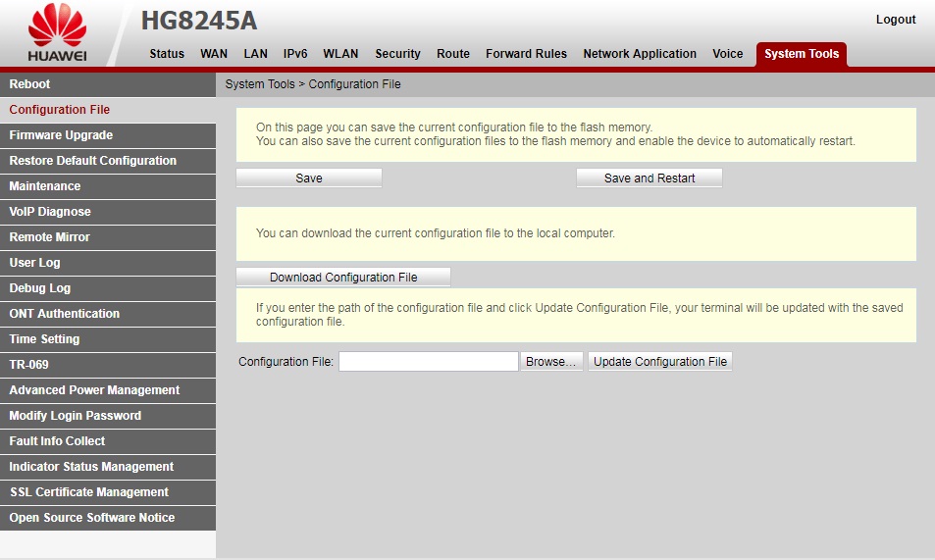This screenshot has height=560, width=935.
Task: Open SSL Certificate Management
Action: click(108, 492)
